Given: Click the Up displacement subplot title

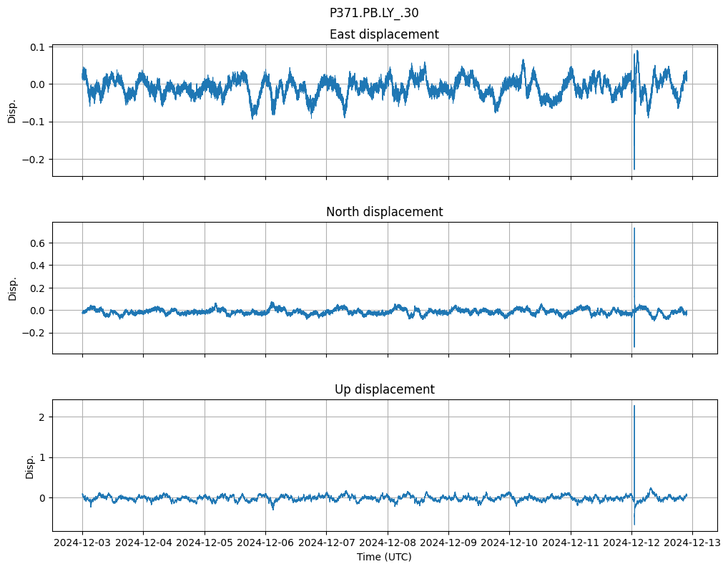Looking at the screenshot, I should (x=384, y=389).
